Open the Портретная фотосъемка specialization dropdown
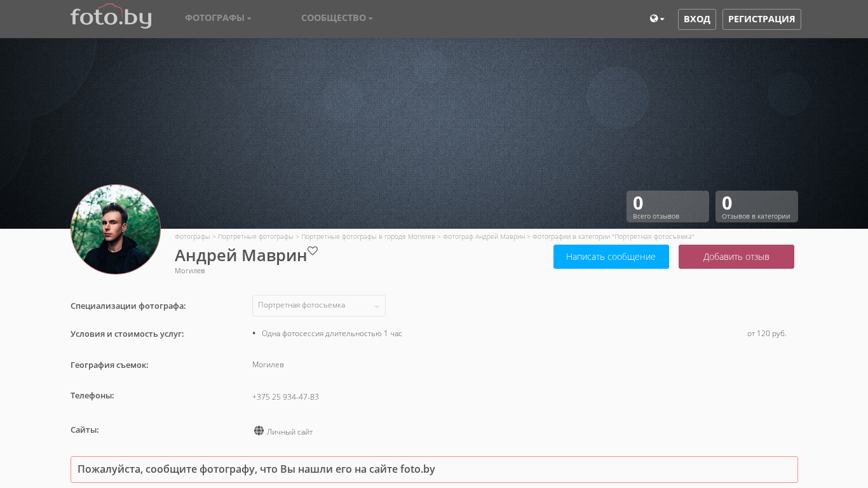The width and height of the screenshot is (868, 488). [x=318, y=306]
